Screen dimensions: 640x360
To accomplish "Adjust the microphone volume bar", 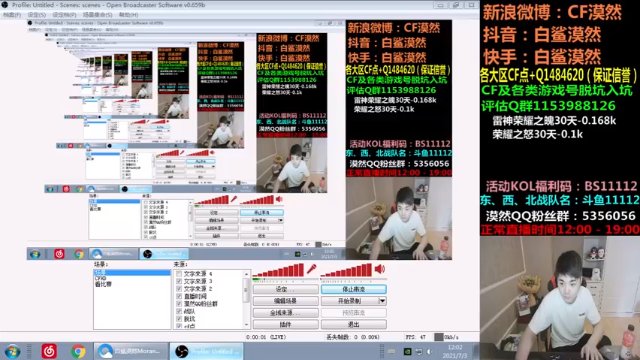I will [x=278, y=270].
